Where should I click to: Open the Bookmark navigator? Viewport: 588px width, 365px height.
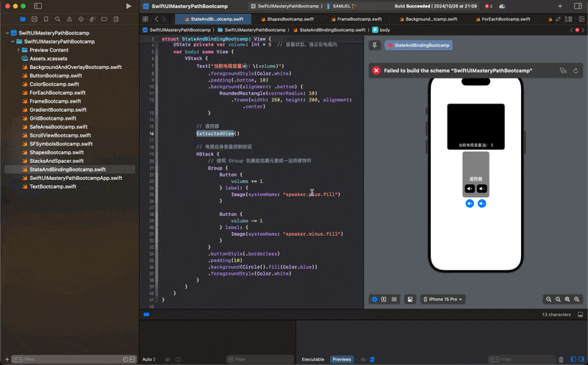click(x=46, y=19)
